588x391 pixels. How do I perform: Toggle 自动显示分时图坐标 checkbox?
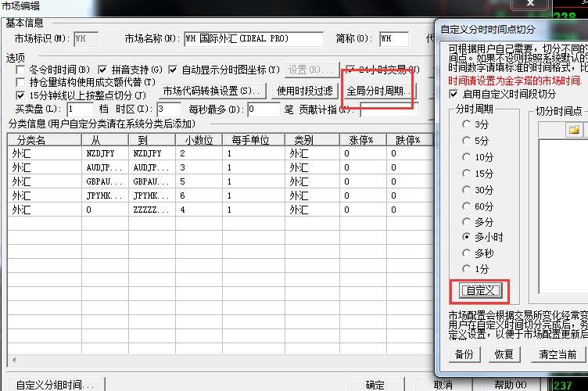(x=173, y=70)
